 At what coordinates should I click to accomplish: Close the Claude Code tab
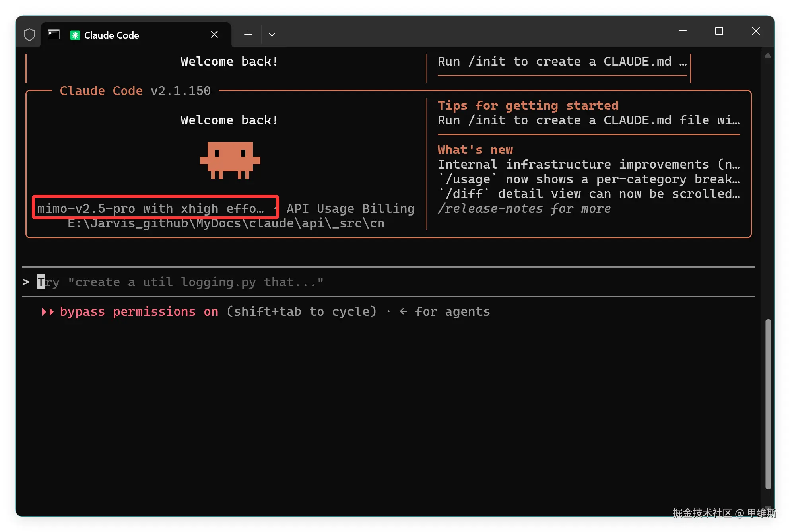click(x=214, y=35)
